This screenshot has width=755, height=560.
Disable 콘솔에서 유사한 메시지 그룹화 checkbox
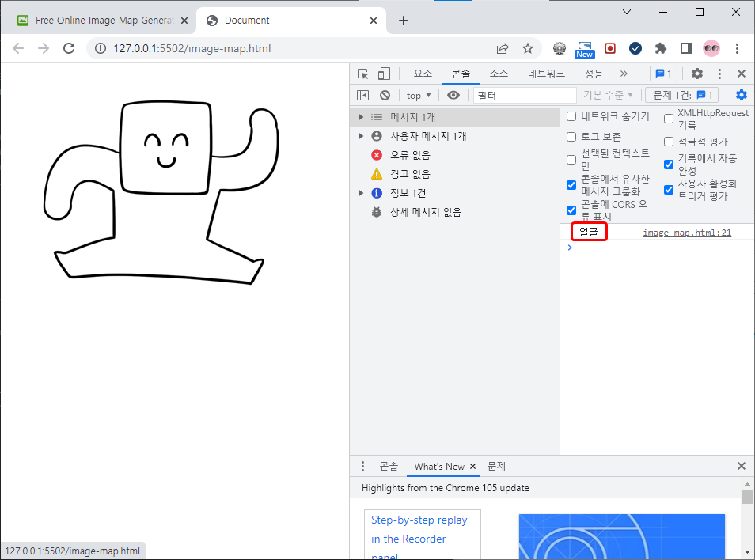pos(571,185)
